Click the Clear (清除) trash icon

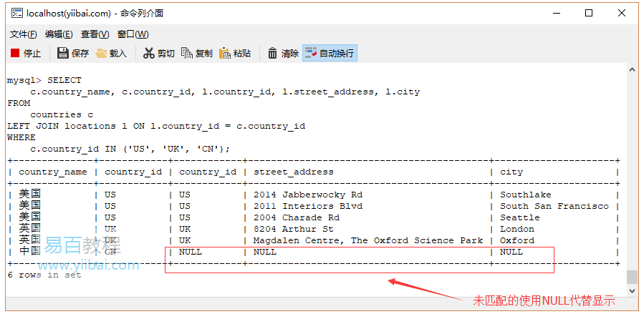273,53
